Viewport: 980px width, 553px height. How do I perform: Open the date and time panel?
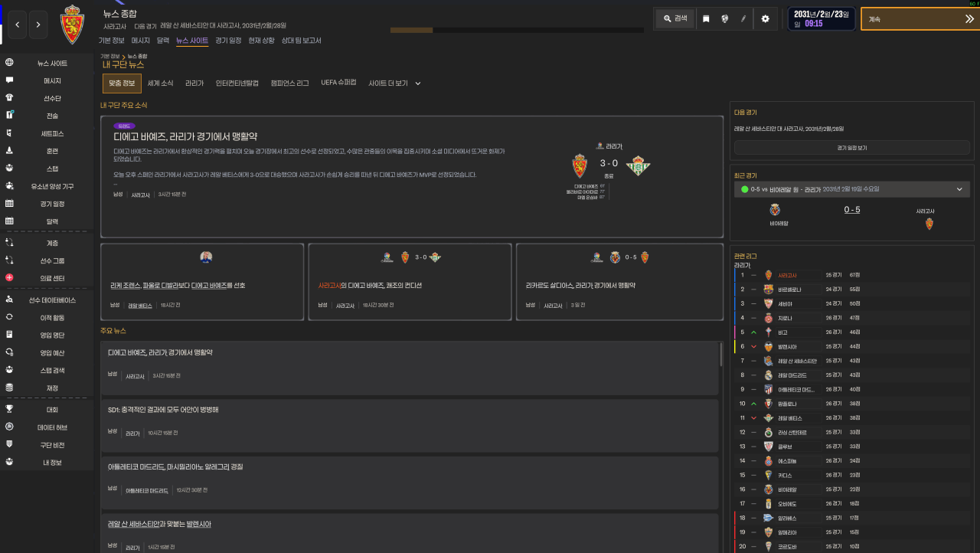822,18
